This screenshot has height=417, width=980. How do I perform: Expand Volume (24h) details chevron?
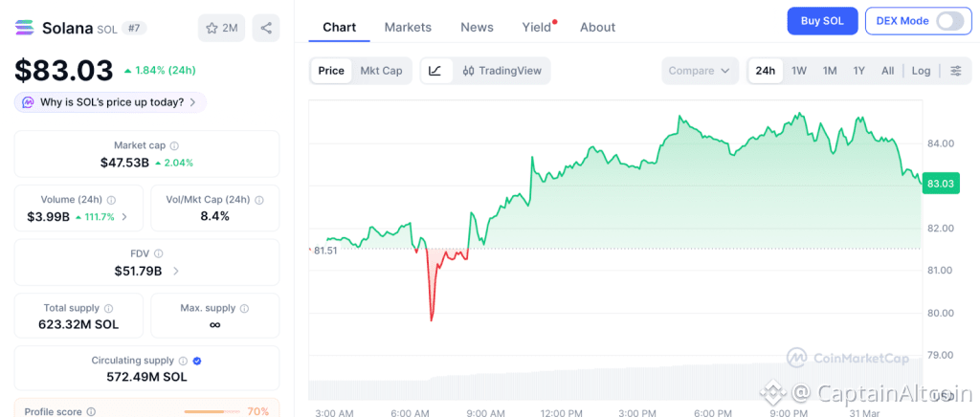click(x=124, y=217)
